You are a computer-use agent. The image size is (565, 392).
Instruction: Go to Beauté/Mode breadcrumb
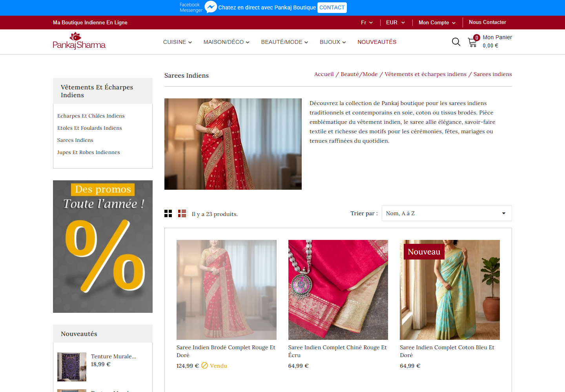359,74
